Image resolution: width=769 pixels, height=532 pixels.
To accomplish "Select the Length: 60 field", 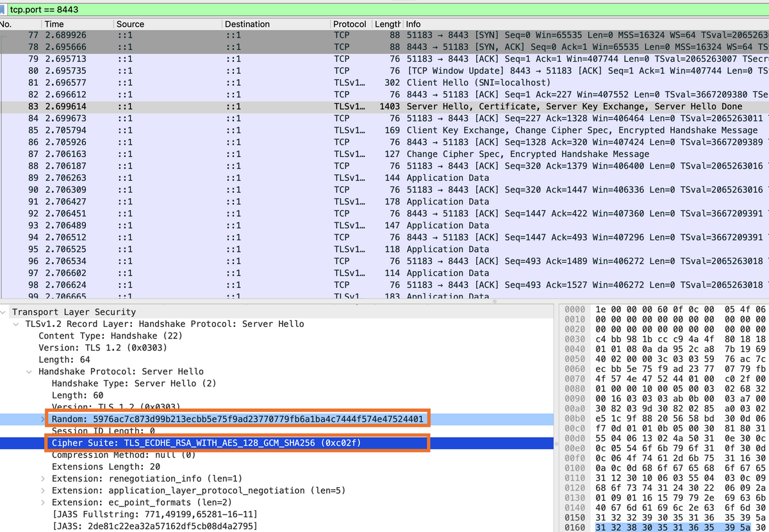I will point(77,395).
